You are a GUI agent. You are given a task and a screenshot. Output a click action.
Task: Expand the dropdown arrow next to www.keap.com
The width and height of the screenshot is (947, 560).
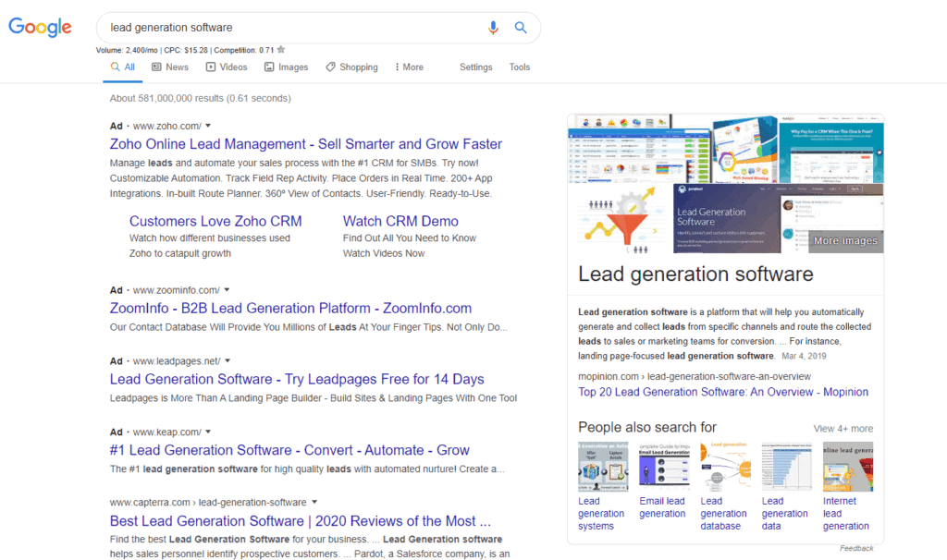(x=208, y=432)
